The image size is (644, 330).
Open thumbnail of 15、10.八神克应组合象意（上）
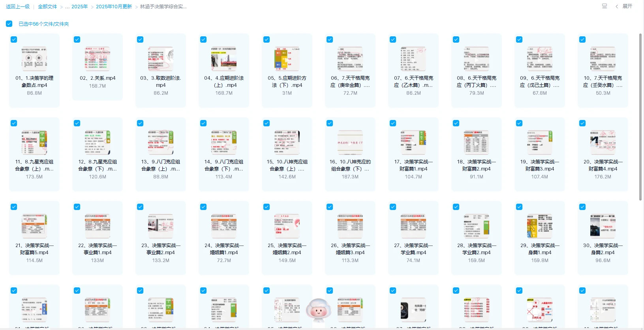[x=287, y=142]
